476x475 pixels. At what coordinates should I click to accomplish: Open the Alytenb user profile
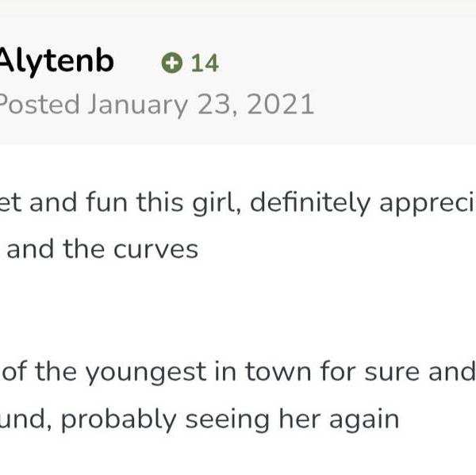(56, 61)
